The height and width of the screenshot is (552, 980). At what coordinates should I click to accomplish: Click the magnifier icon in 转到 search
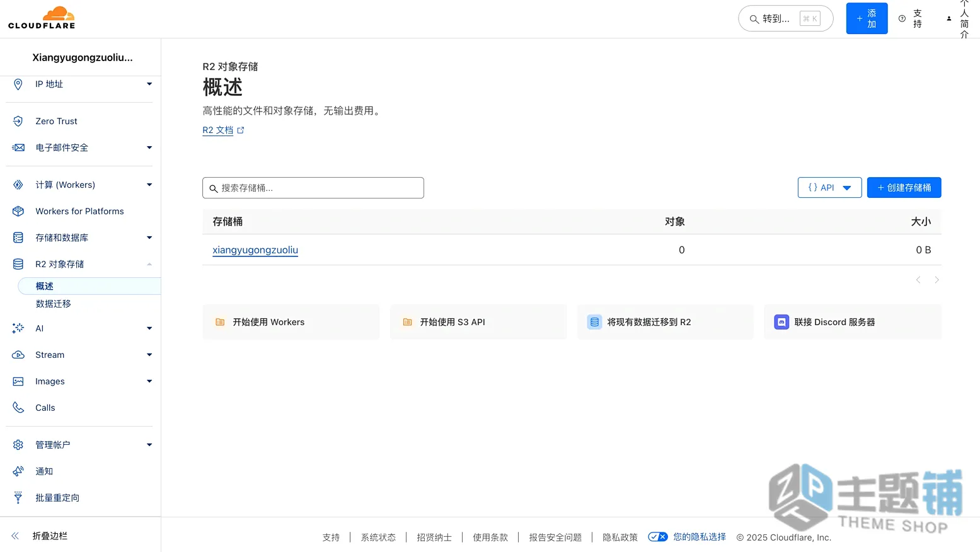pyautogui.click(x=754, y=19)
